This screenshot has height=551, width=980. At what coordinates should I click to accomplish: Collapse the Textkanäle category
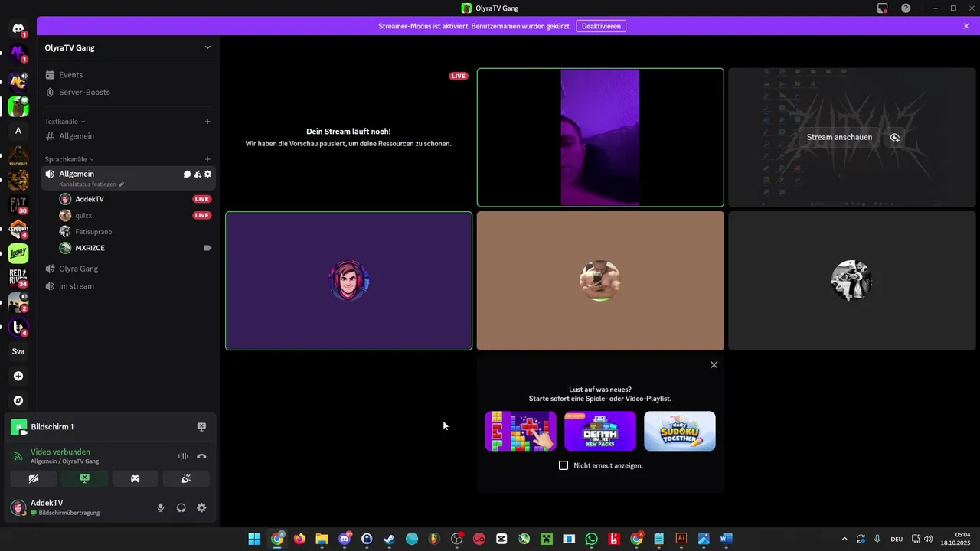click(65, 122)
